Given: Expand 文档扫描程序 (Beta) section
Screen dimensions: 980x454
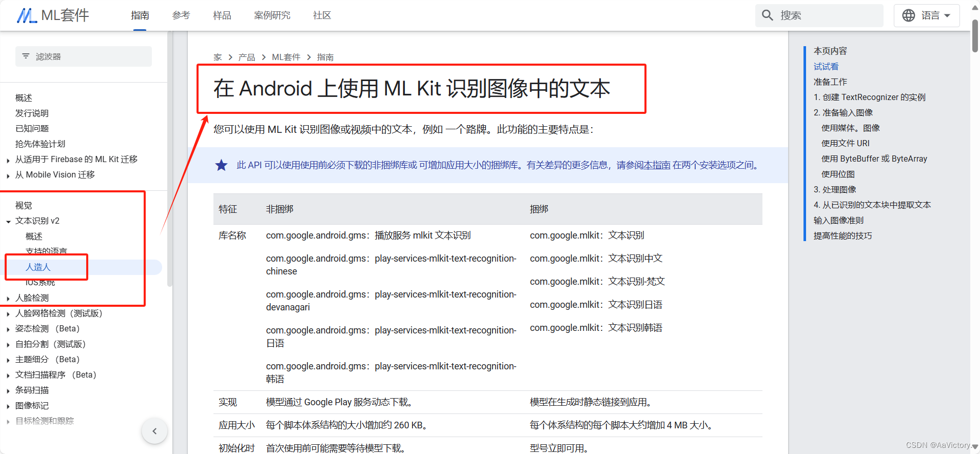Looking at the screenshot, I should pos(8,376).
